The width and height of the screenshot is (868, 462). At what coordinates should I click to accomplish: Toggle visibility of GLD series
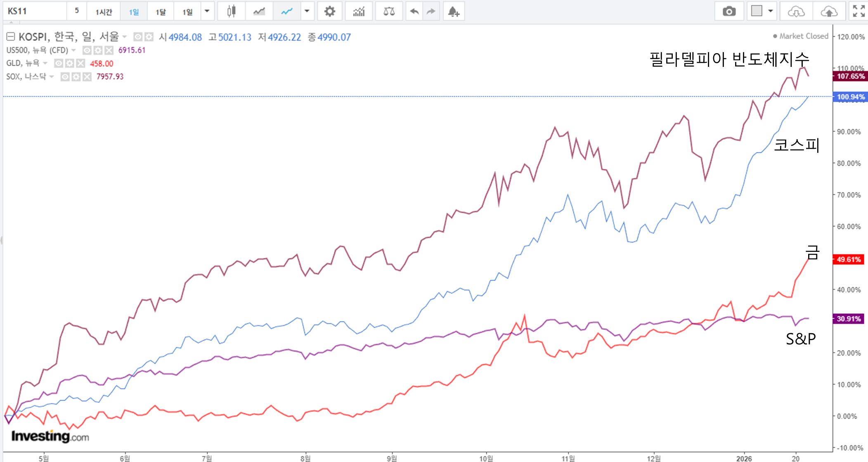coord(59,64)
